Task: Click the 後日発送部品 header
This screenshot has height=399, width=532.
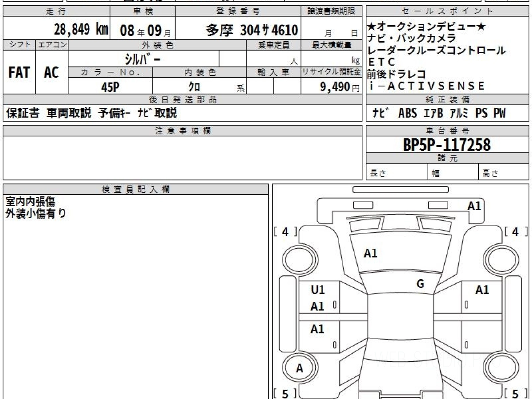Action: click(183, 100)
